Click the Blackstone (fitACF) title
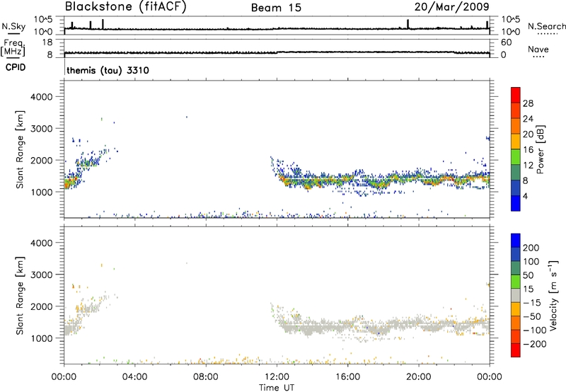Image resolution: width=566 pixels, height=392 pixels. click(125, 6)
